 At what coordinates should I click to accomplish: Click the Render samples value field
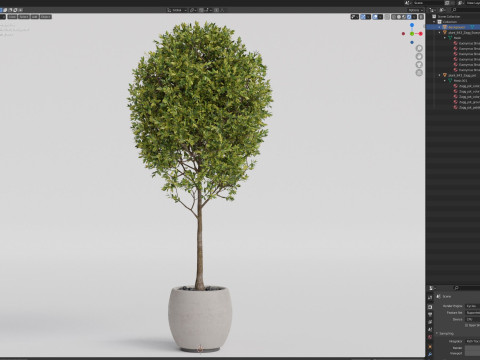coord(473,348)
